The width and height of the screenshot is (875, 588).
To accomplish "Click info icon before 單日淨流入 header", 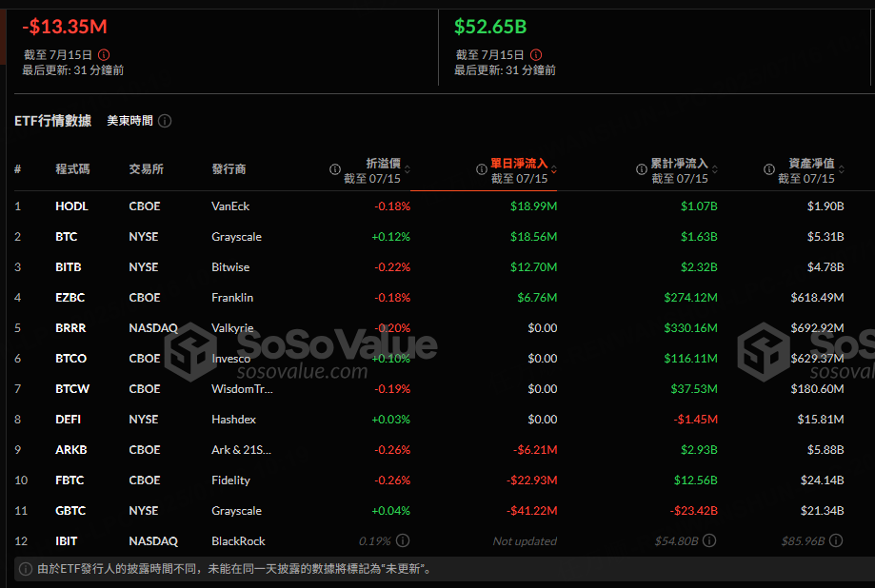I will 481,169.
